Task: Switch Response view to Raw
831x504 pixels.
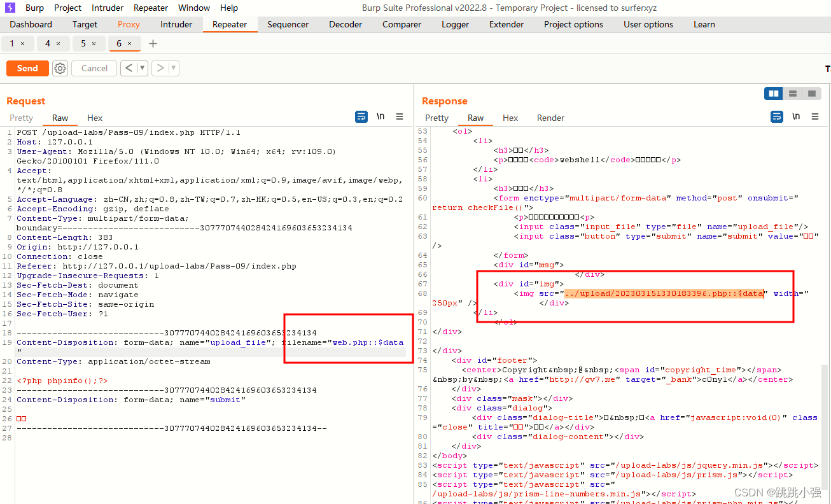Action: [476, 118]
